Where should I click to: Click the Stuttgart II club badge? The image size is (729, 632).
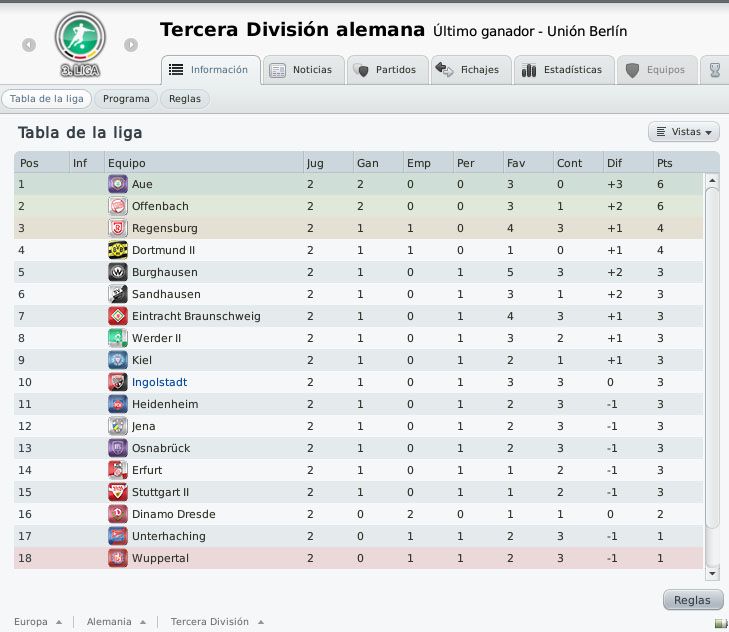pyautogui.click(x=118, y=492)
